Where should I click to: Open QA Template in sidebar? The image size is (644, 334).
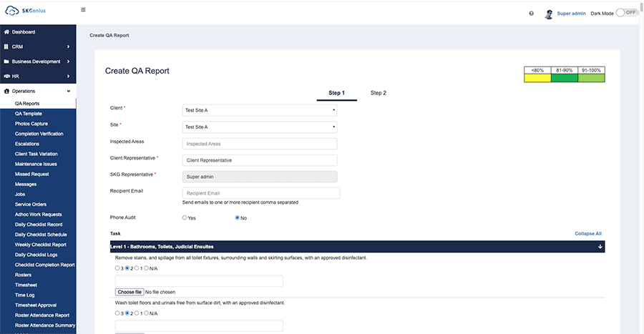point(28,114)
